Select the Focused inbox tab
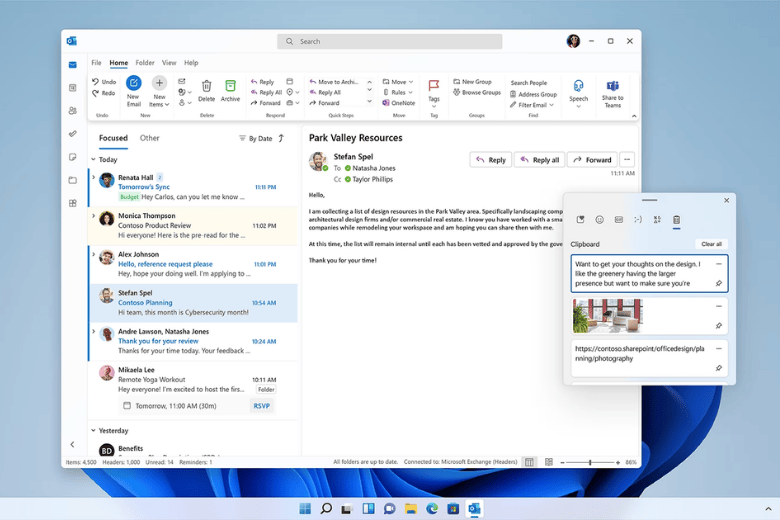This screenshot has height=520, width=780. 113,138
